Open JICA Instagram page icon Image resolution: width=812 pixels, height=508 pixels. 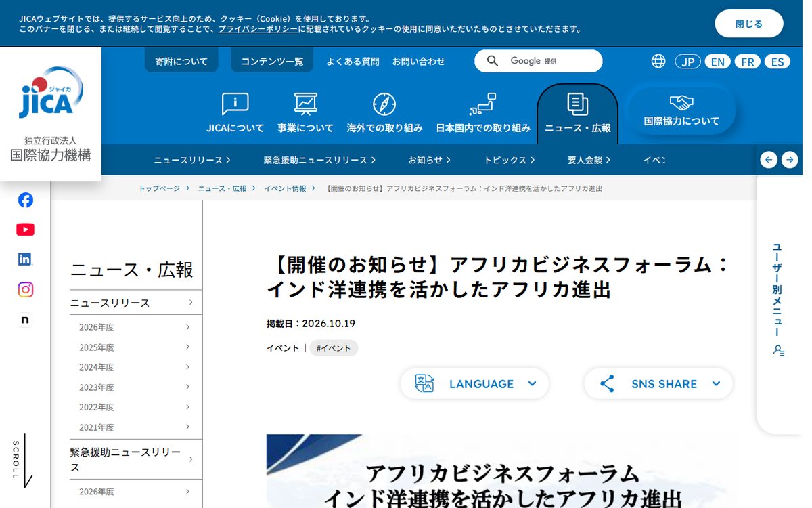pos(25,289)
